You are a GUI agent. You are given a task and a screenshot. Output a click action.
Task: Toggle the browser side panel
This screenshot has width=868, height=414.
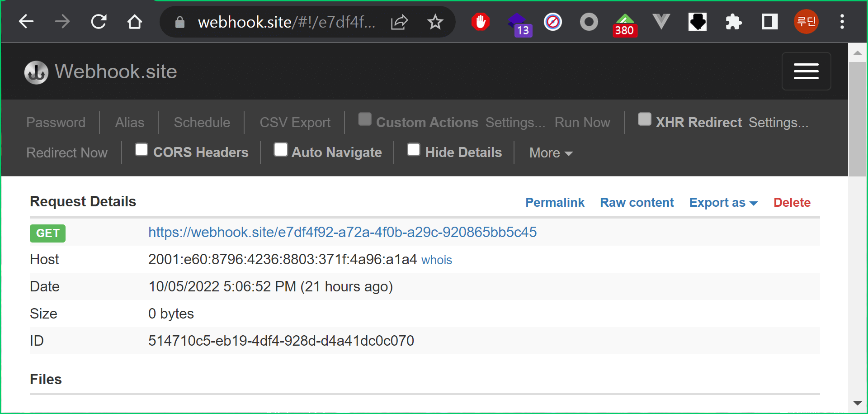point(769,21)
